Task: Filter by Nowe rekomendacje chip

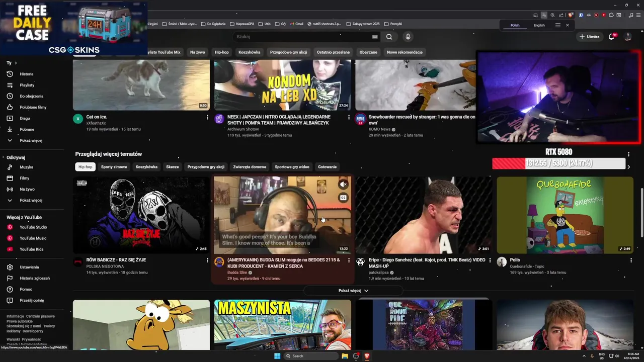Action: (x=405, y=52)
